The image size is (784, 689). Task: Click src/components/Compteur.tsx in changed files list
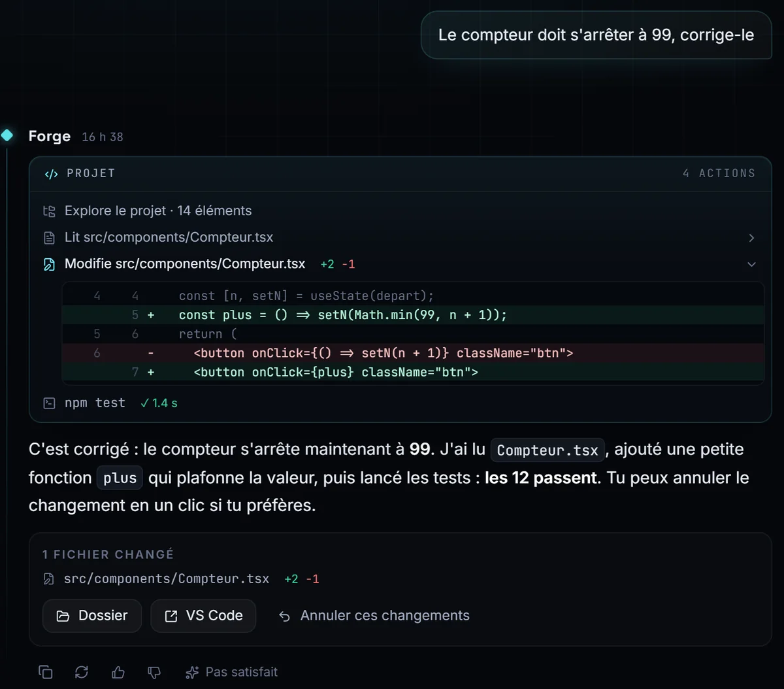point(167,579)
